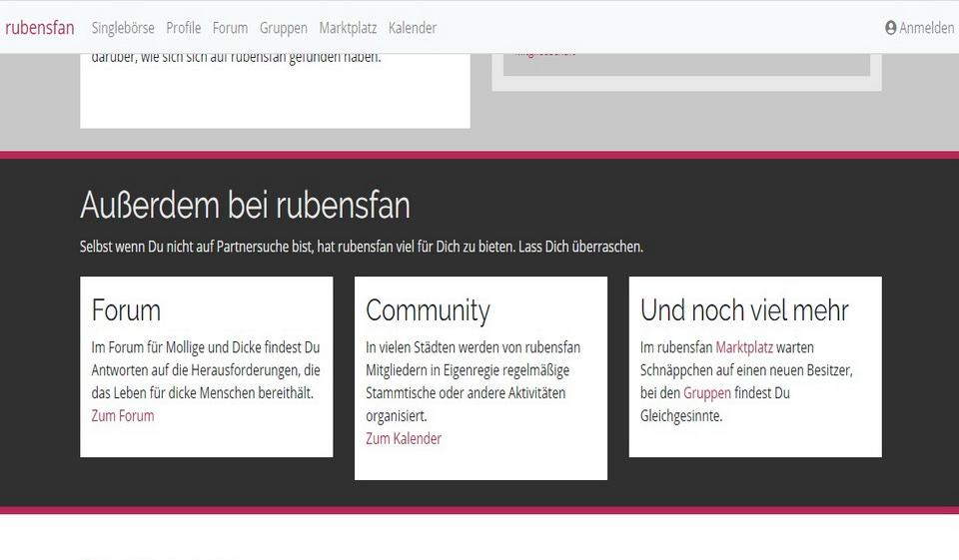Viewport: 959px width, 560px height.
Task: Select Kalender in the top navigation
Action: (x=413, y=28)
